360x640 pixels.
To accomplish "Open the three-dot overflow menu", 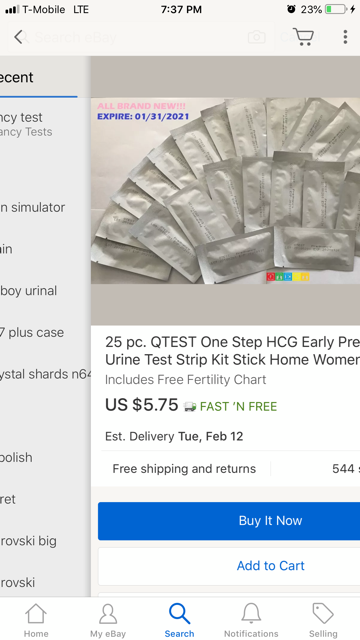I will (345, 37).
